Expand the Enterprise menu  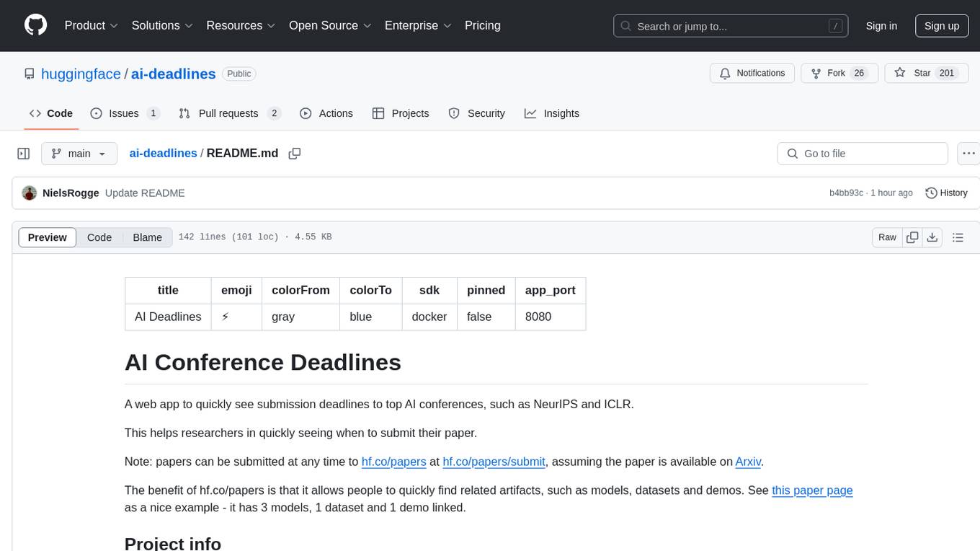[x=418, y=25]
